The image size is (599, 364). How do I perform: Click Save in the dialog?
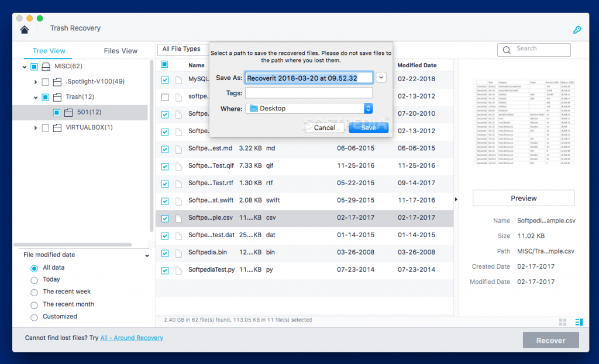[369, 127]
